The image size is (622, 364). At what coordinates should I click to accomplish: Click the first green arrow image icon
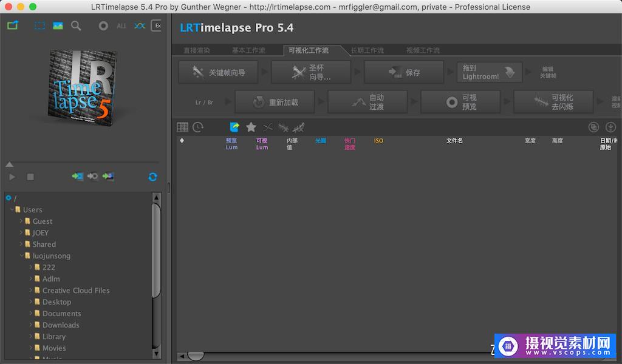[77, 177]
